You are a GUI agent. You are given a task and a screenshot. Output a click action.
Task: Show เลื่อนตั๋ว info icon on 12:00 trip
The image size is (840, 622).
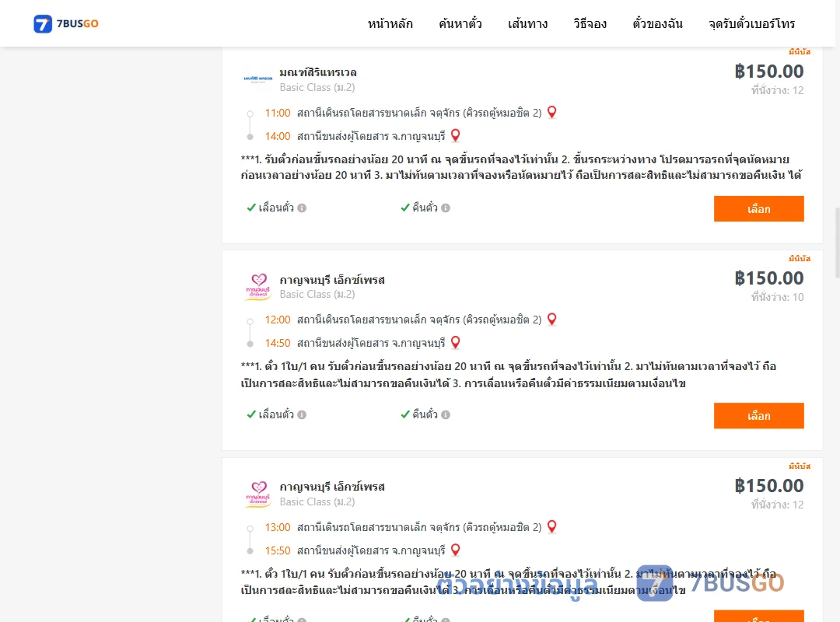pyautogui.click(x=302, y=414)
